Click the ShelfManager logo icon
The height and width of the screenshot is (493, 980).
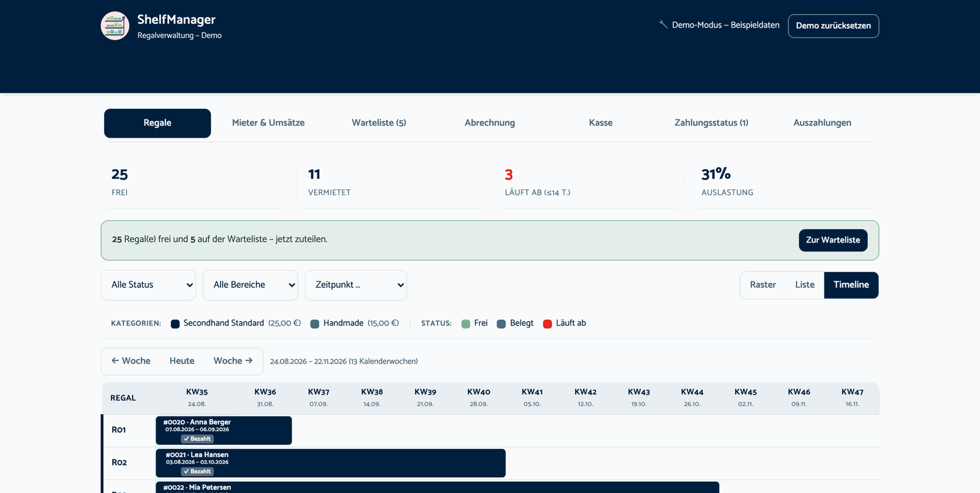115,26
